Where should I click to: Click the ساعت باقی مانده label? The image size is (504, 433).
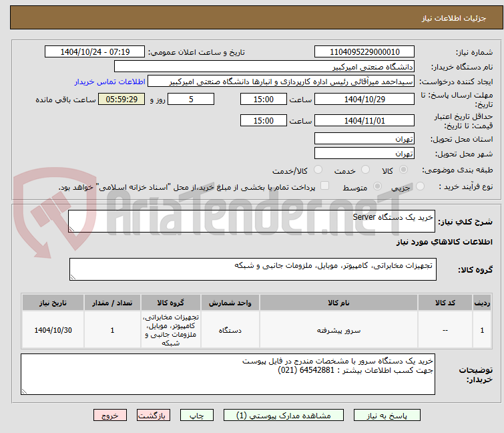pyautogui.click(x=65, y=100)
